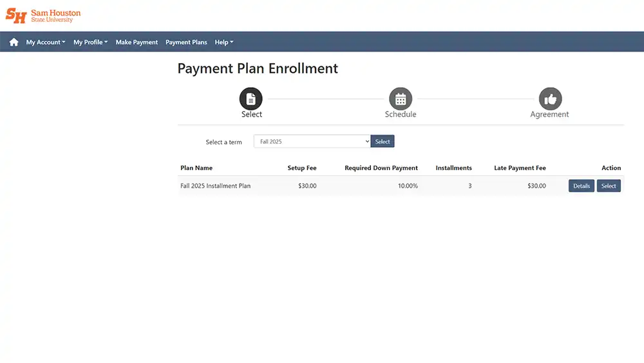Open the term selector showing Fall 2025

(312, 141)
